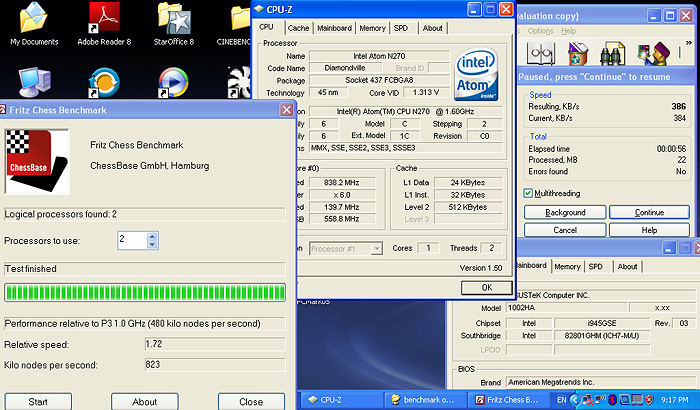Screen dimensions: 700x410
Task: Click About in Fritz Chess Benchmark
Action: click(145, 401)
